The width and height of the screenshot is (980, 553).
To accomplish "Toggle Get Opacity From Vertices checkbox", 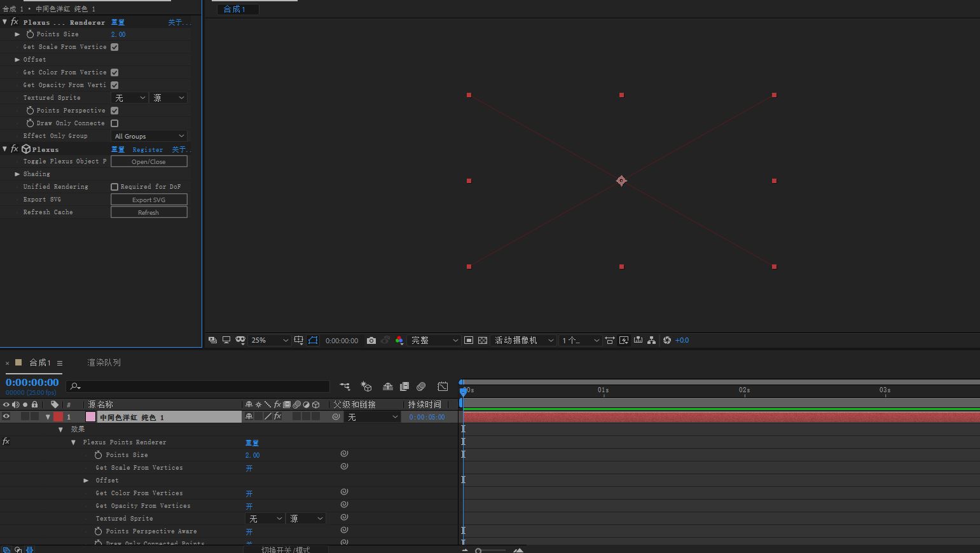I will point(114,85).
